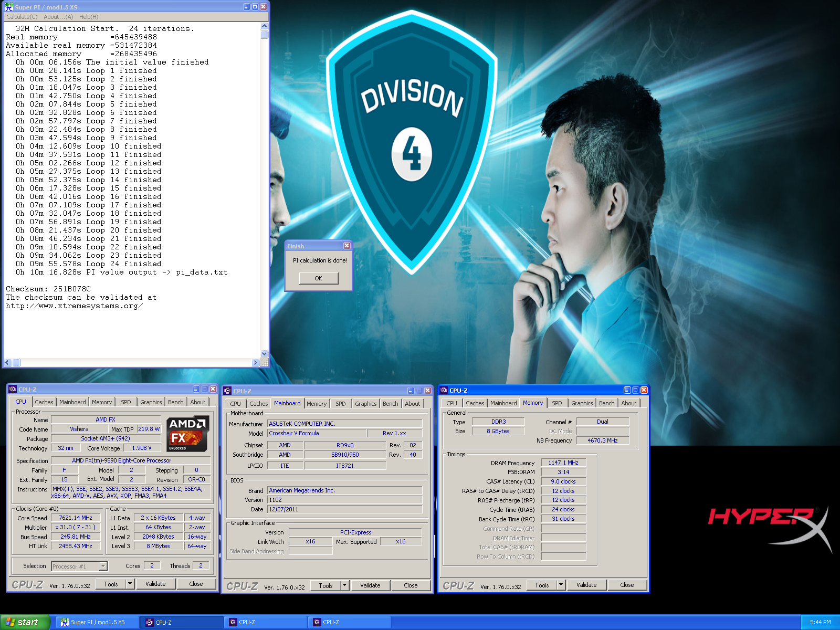Click the AMD FX processor logo
The image size is (840, 630).
[x=188, y=434]
